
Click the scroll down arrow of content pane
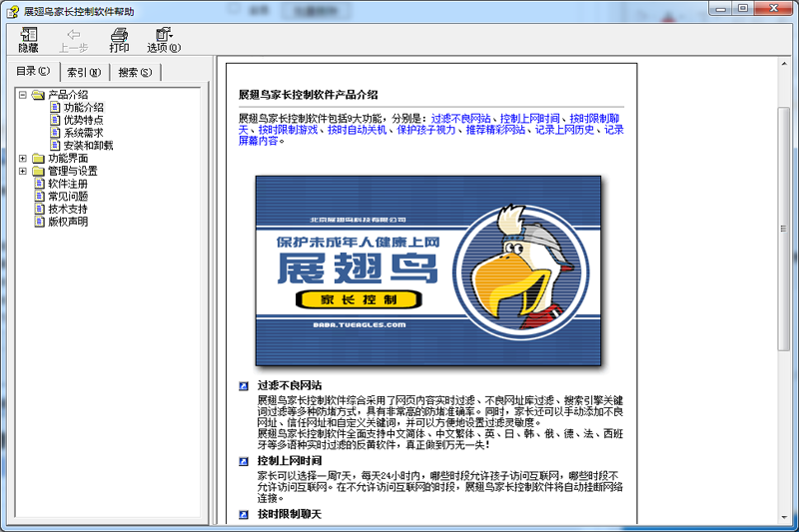[784, 518]
